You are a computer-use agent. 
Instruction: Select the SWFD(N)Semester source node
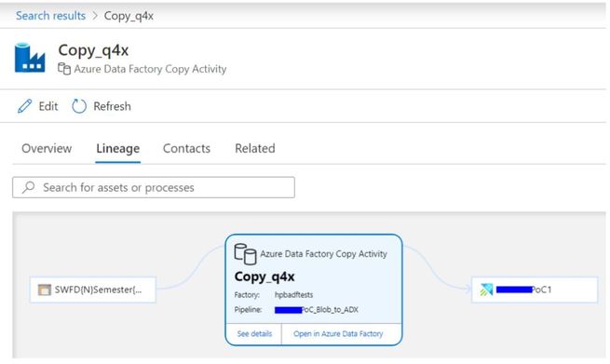93,290
